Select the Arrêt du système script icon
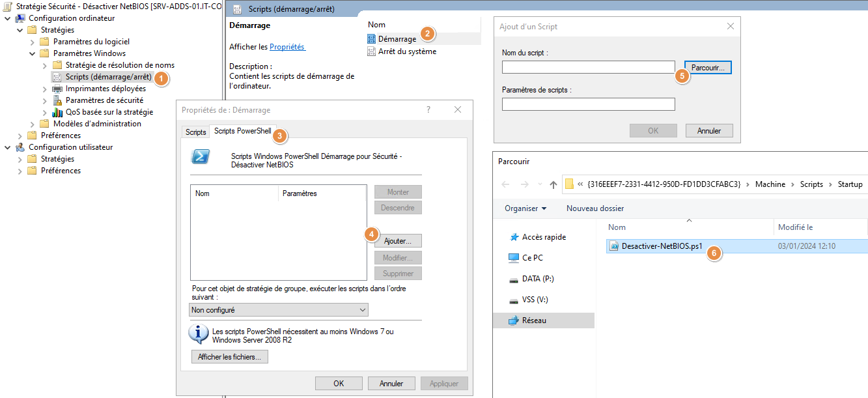This screenshot has height=398, width=868. (x=371, y=51)
